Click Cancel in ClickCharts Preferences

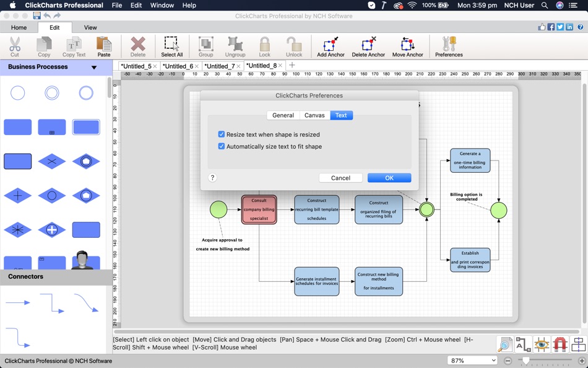click(x=340, y=178)
